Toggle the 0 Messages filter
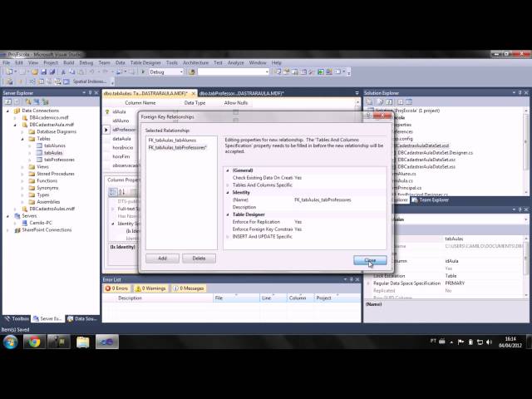Viewport: 532px width, 399px height. [189, 288]
